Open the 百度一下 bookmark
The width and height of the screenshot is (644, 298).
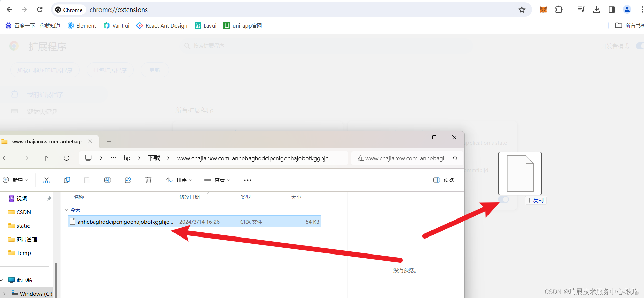click(x=33, y=25)
